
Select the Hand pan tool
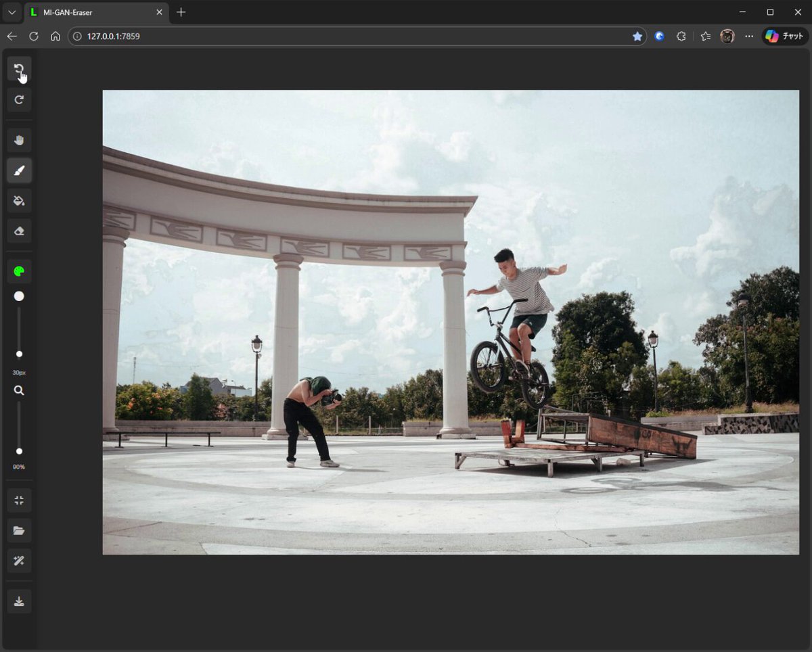click(19, 140)
